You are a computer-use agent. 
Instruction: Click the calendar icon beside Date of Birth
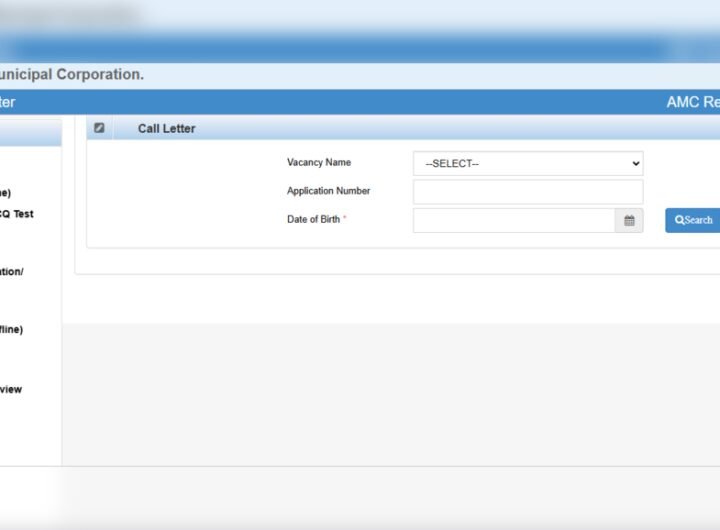click(x=629, y=220)
